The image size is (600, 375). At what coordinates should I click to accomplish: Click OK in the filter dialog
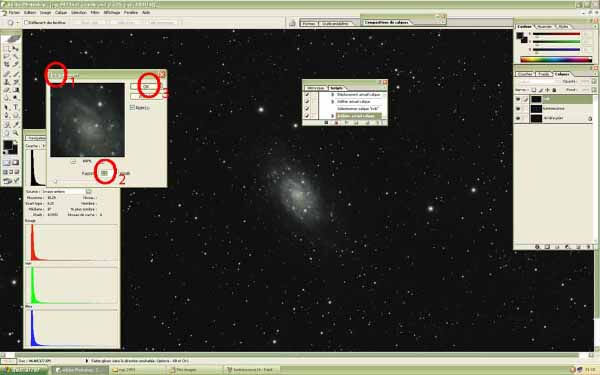coord(145,86)
